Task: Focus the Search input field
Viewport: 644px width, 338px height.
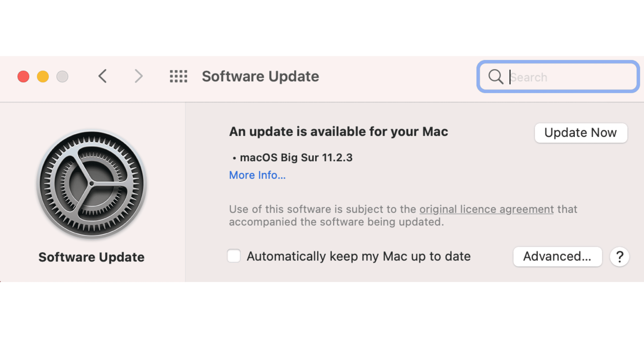Action: 572,77
